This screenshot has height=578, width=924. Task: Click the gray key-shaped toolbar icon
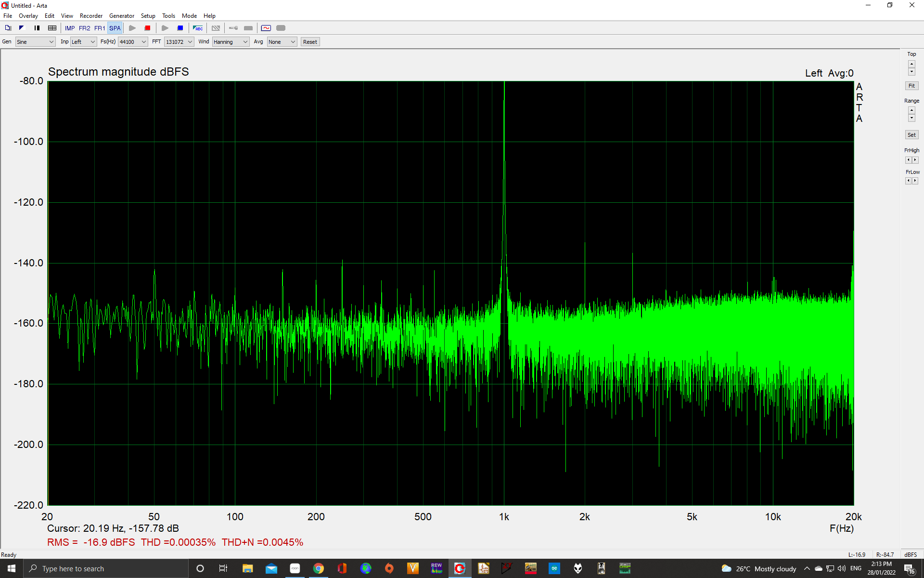click(233, 28)
